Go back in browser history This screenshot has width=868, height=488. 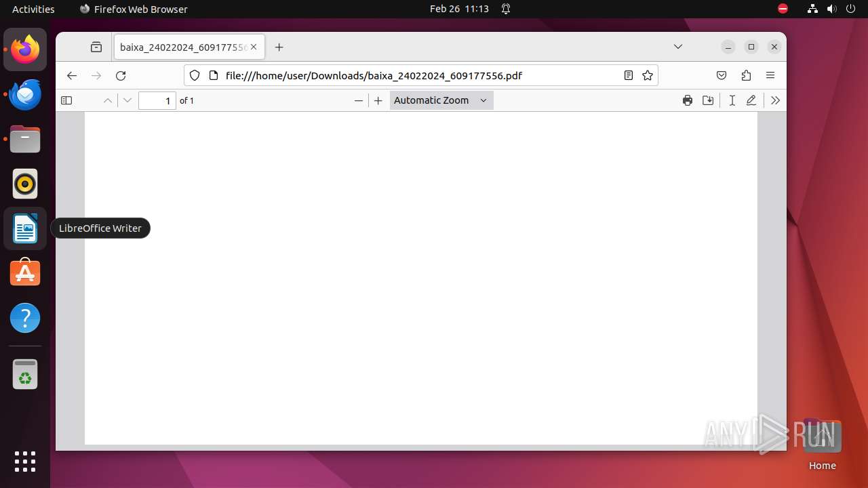(x=72, y=75)
